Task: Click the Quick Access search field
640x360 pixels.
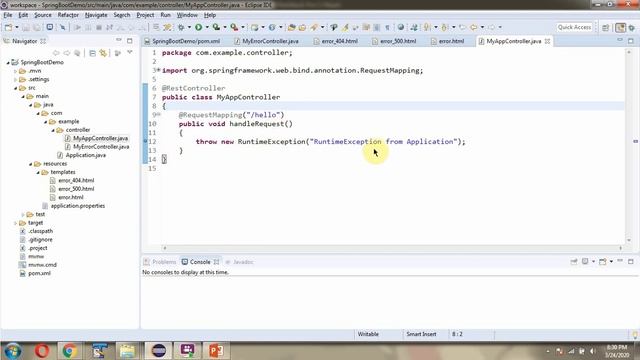Action: click(x=574, y=27)
